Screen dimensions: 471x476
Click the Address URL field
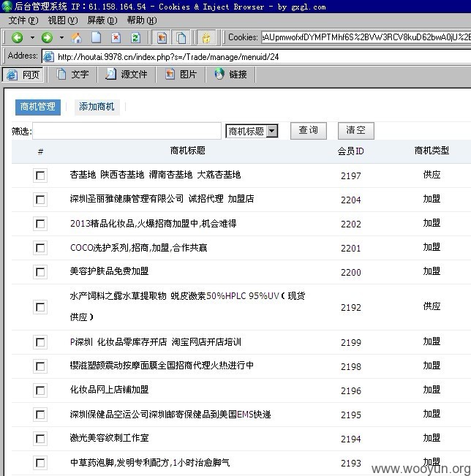coord(257,57)
